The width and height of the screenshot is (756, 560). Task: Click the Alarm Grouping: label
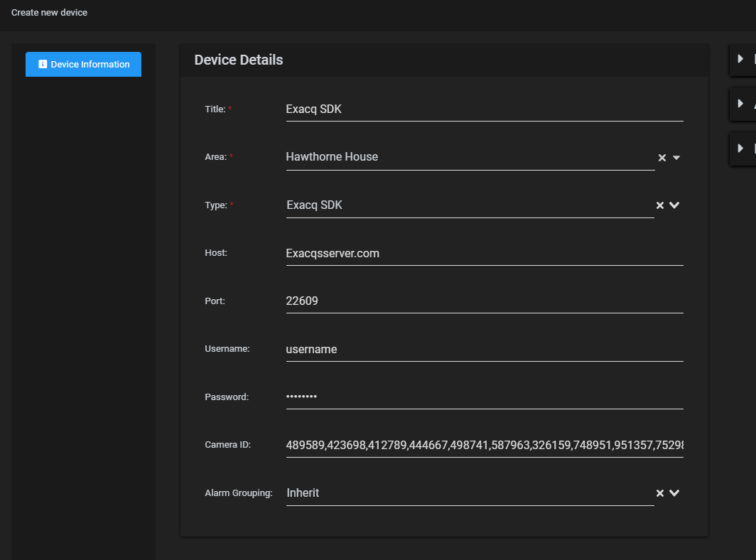coord(239,493)
